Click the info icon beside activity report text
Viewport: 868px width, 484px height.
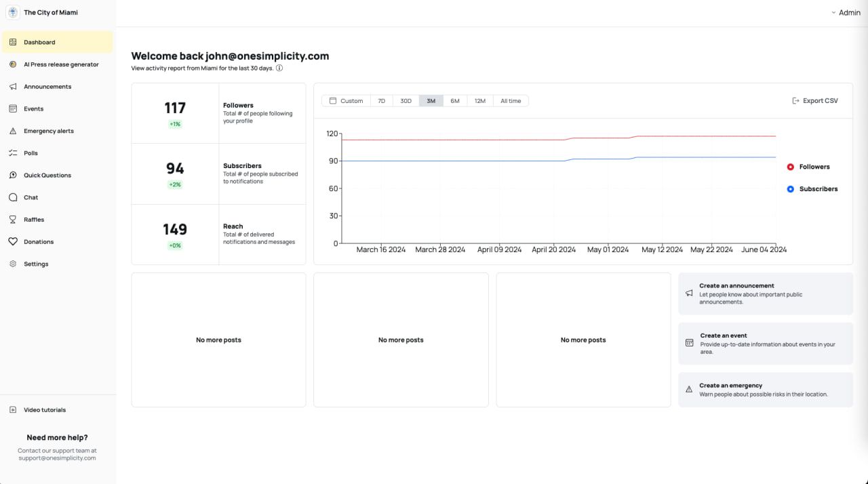click(x=279, y=68)
